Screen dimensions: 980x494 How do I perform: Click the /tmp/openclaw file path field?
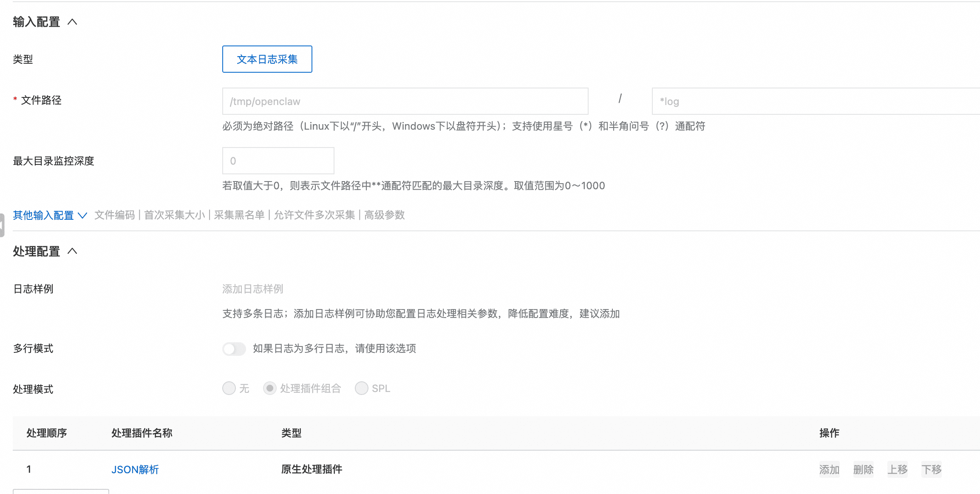tap(405, 101)
